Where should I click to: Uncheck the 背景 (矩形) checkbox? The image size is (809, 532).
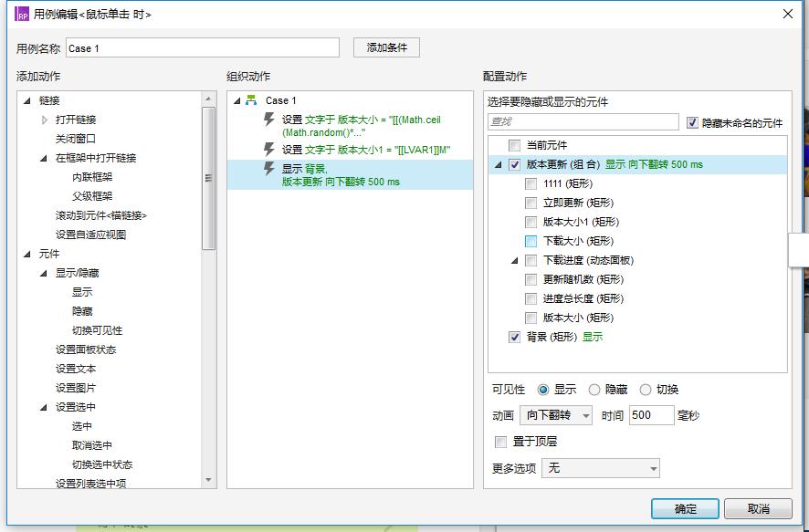[x=514, y=337]
